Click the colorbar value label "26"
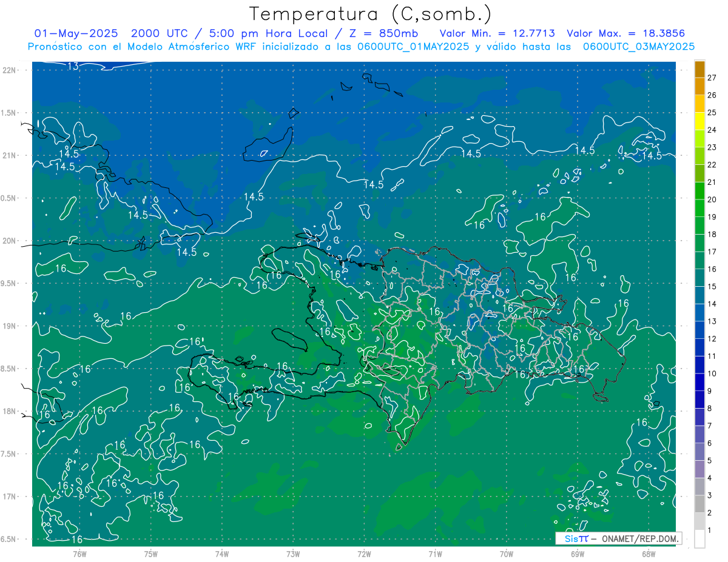728x562 pixels. (x=712, y=95)
